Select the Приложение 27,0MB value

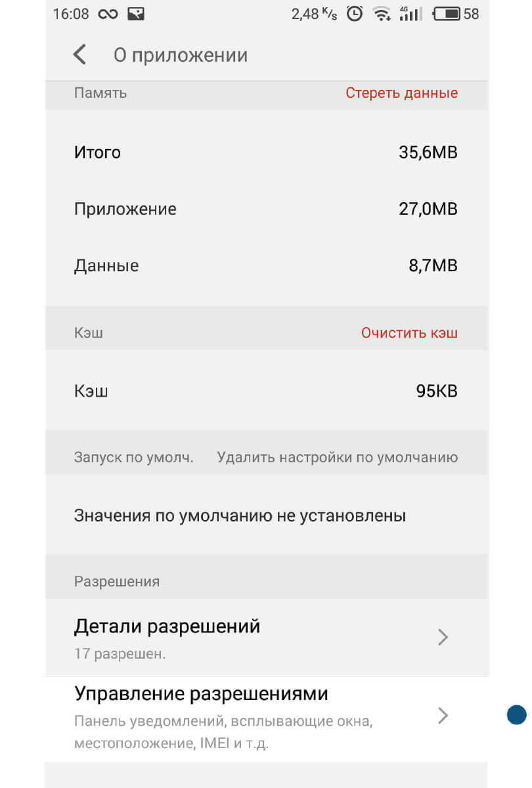pos(428,209)
